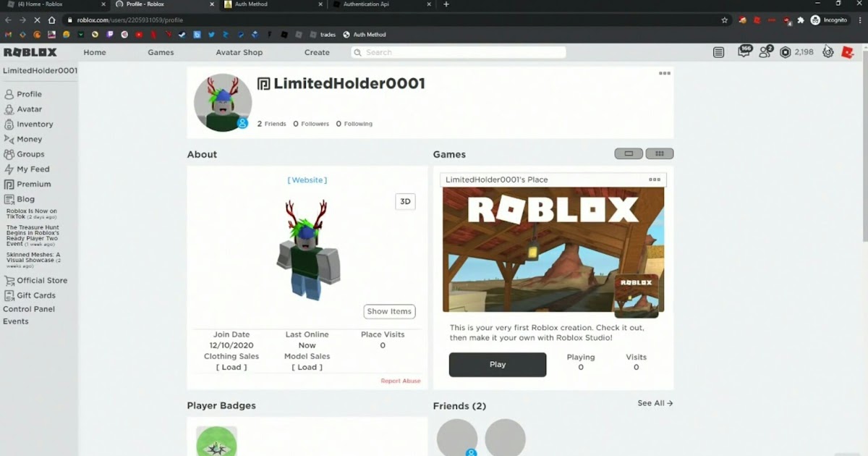Open messages icon showing 166

point(744,51)
